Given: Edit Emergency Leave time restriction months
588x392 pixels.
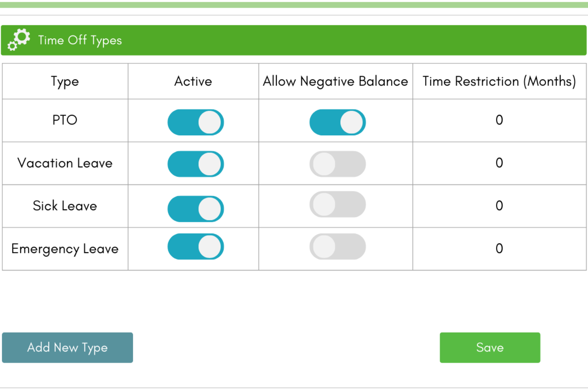Looking at the screenshot, I should tap(499, 248).
